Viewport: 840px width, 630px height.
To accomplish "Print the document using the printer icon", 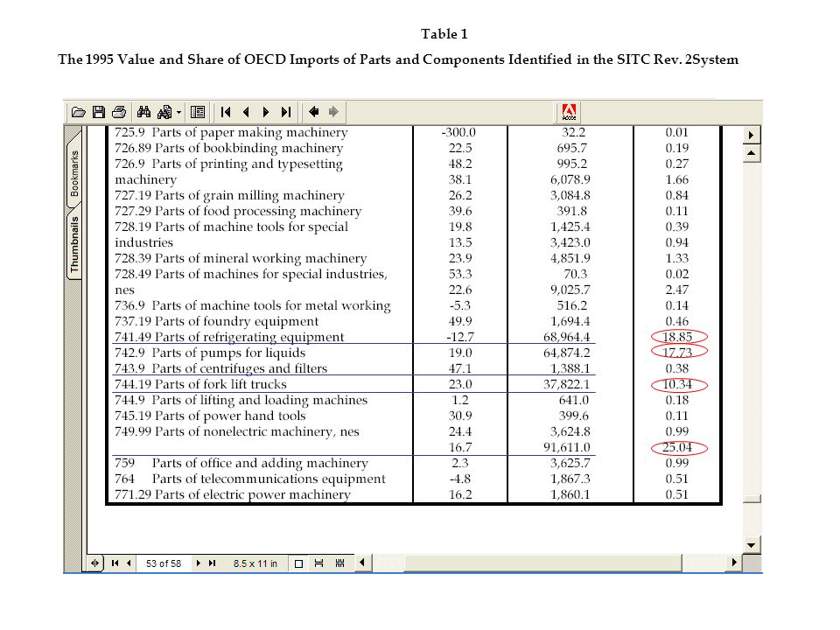I will click(119, 112).
